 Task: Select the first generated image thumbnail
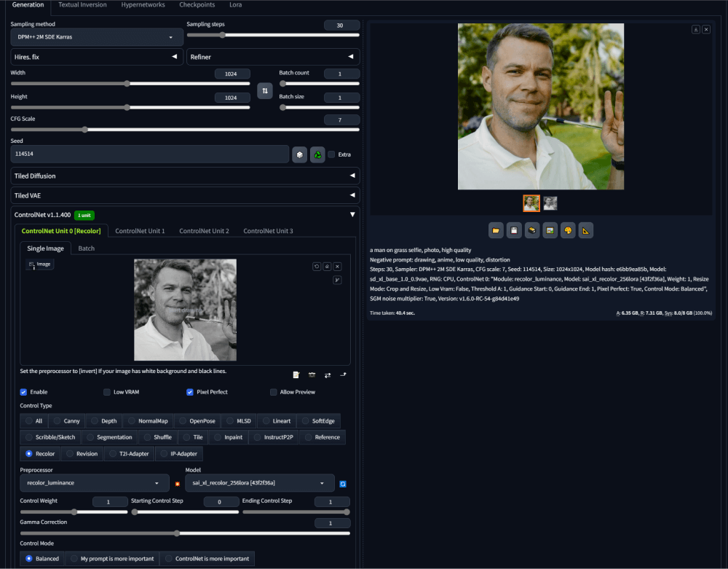pos(531,203)
